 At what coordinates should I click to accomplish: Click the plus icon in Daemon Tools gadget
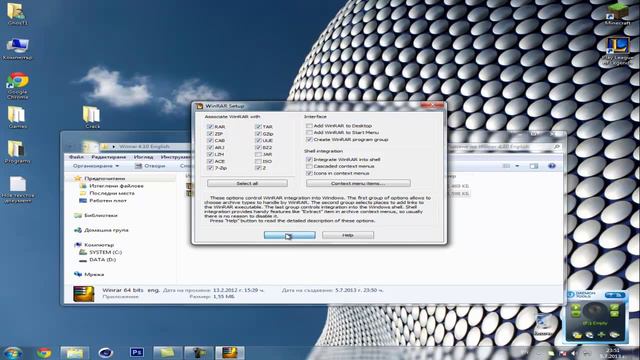(601, 335)
